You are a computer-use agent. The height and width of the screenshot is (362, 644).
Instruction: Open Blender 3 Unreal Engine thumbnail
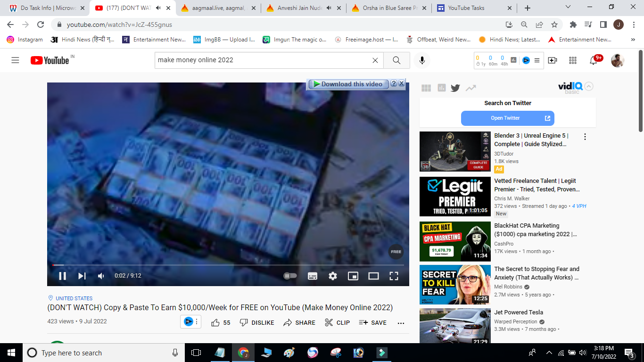coord(455,151)
